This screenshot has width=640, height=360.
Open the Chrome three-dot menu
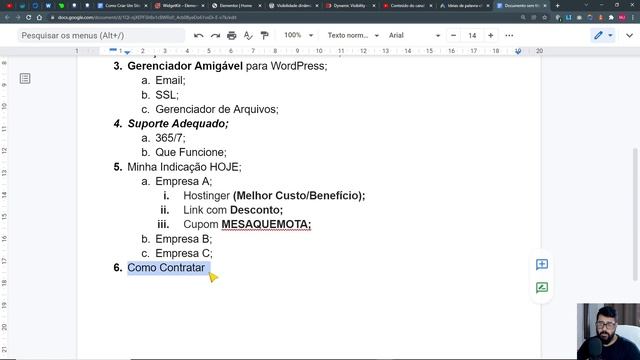click(633, 18)
